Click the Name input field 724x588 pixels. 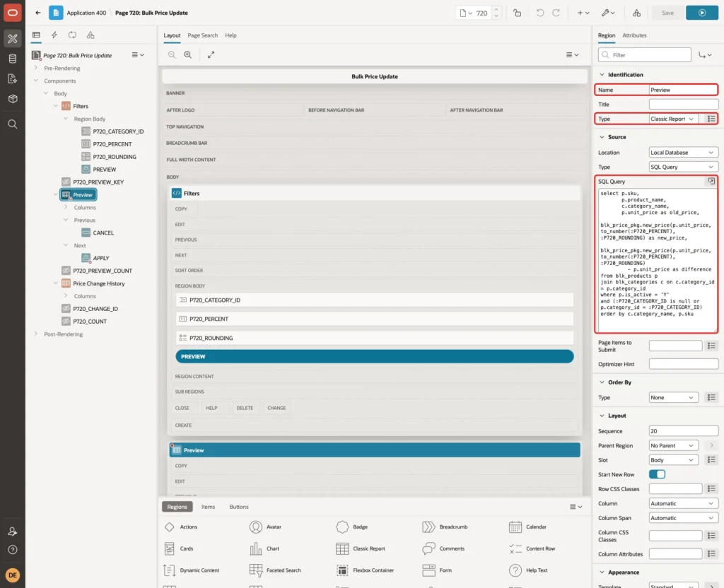[x=683, y=90]
